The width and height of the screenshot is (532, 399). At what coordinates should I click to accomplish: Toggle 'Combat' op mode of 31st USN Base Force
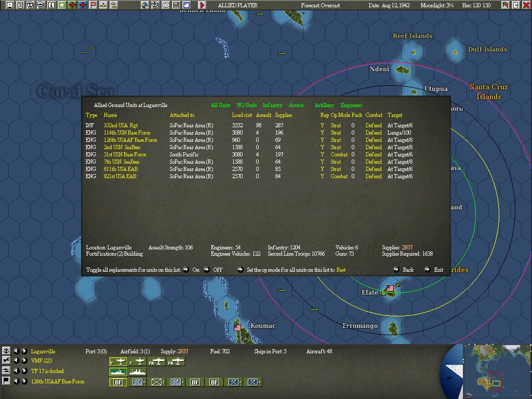point(339,154)
